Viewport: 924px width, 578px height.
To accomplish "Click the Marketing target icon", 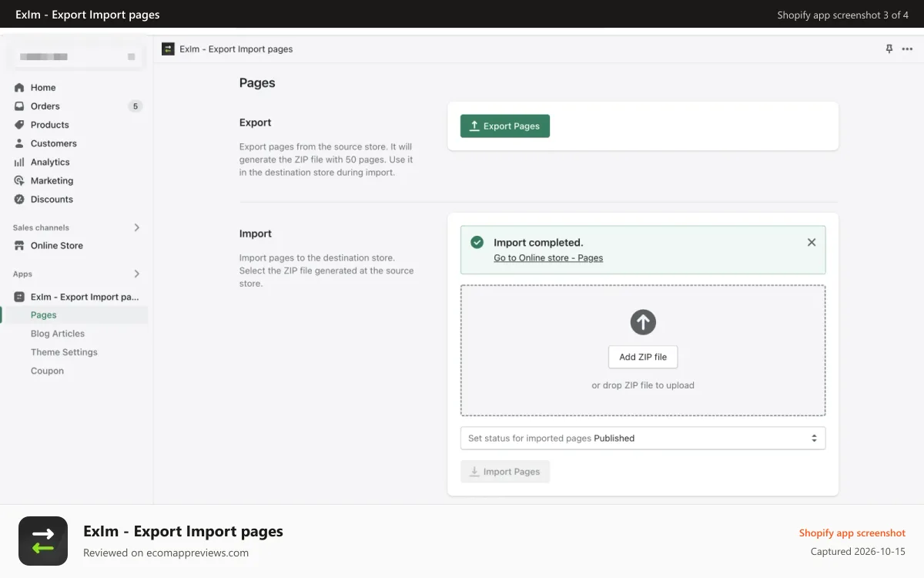I will coord(19,180).
